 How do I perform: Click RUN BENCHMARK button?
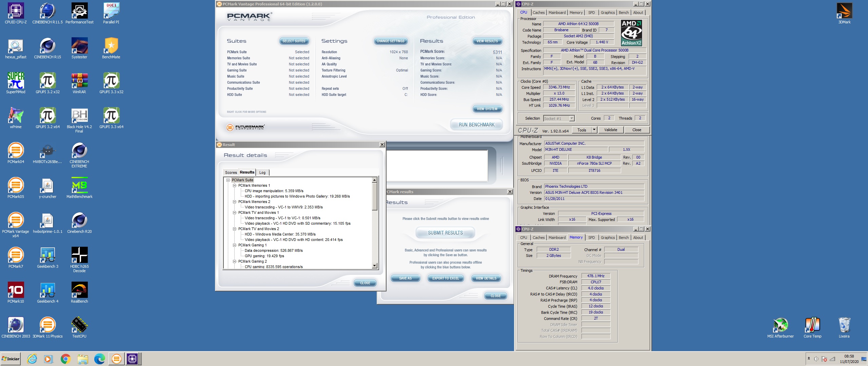click(476, 125)
